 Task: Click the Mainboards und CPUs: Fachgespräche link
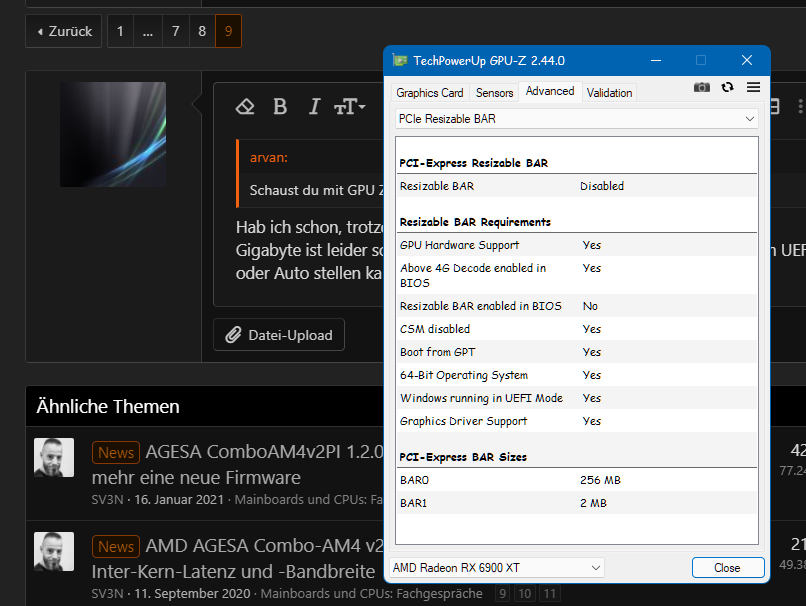(371, 594)
